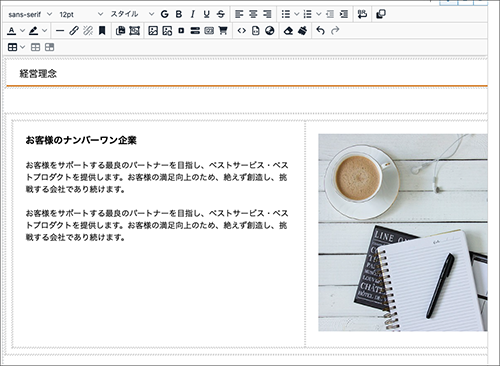Redo the last undone edit
This screenshot has width=500, height=366.
click(335, 31)
